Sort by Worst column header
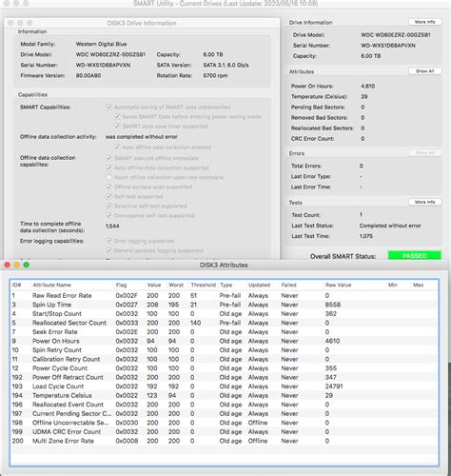451x476 pixels. (x=177, y=285)
